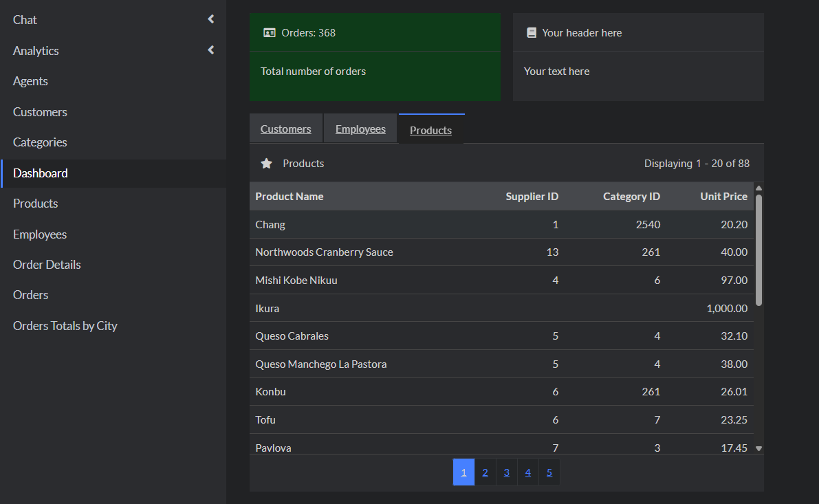
Task: Select Dashboard in the sidebar
Action: point(40,173)
